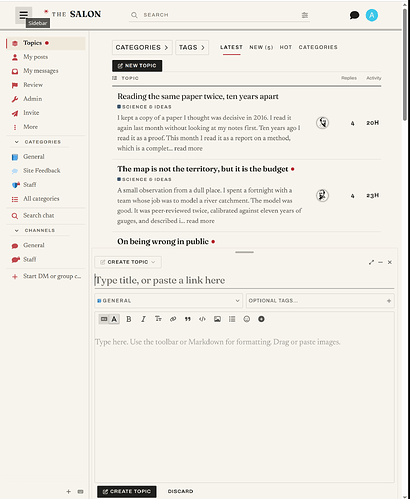Open the Admin section
Viewport: 410px width, 499px height.
click(46, 99)
